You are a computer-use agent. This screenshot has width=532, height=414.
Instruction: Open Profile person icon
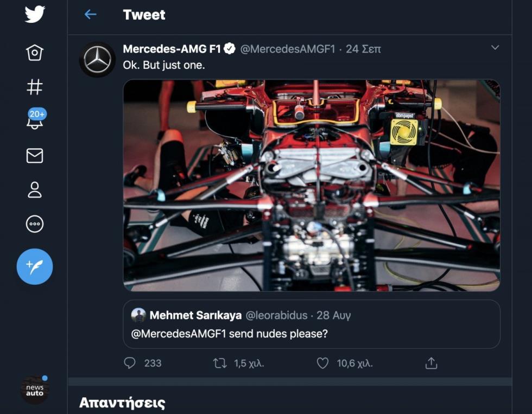point(35,190)
